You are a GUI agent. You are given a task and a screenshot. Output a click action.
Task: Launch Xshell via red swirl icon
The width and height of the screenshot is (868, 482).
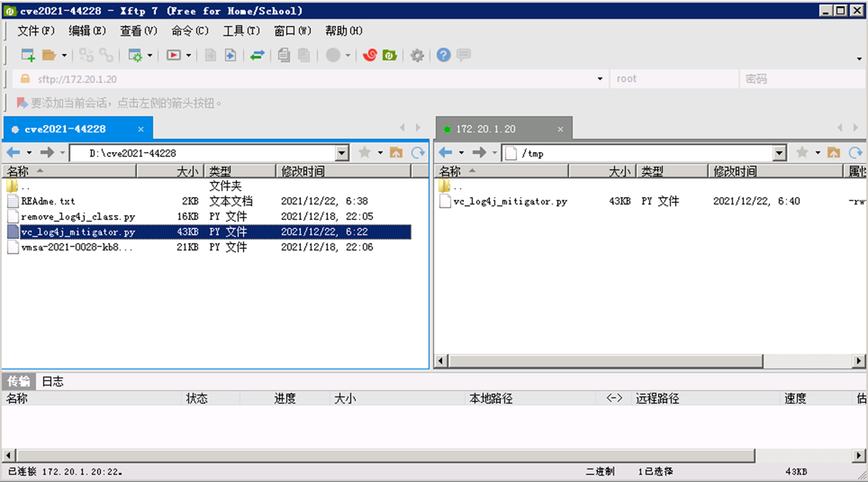(x=370, y=55)
